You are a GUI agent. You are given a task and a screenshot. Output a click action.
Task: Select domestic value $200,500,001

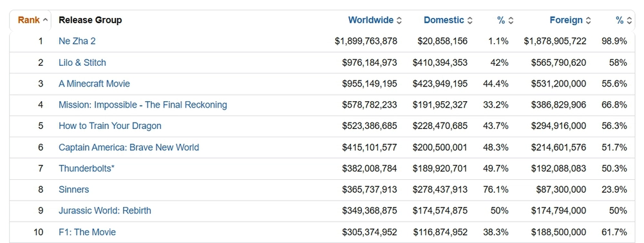[x=440, y=147]
